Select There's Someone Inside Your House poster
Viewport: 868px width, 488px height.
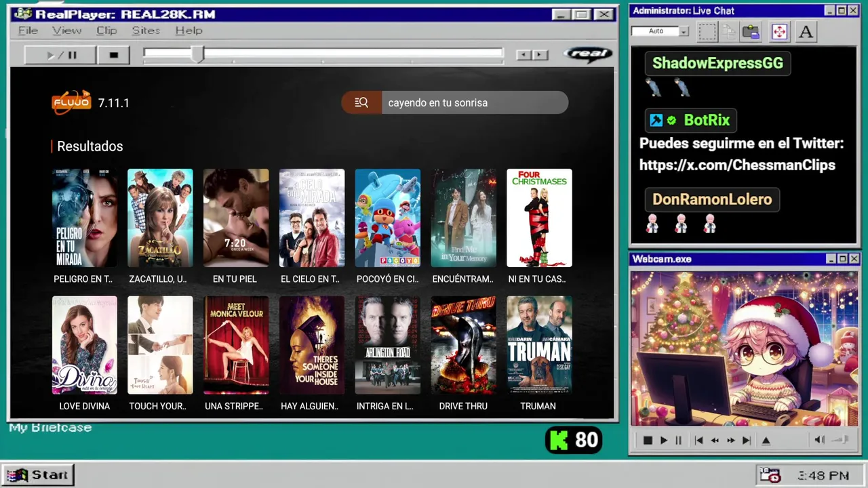tap(312, 345)
